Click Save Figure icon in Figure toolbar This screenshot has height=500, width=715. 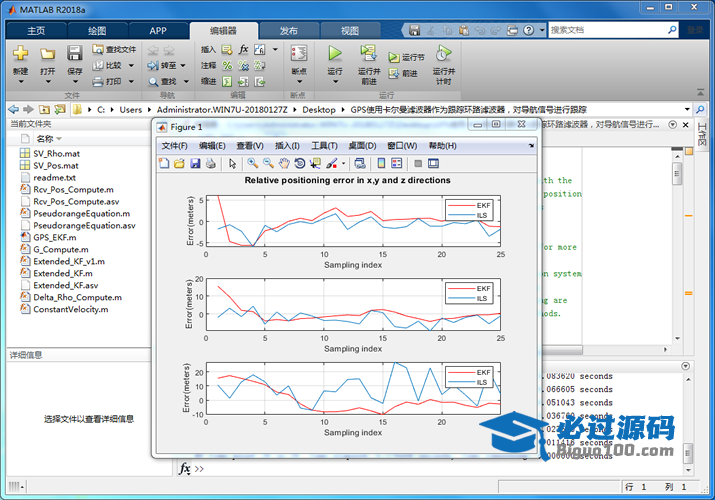click(195, 163)
